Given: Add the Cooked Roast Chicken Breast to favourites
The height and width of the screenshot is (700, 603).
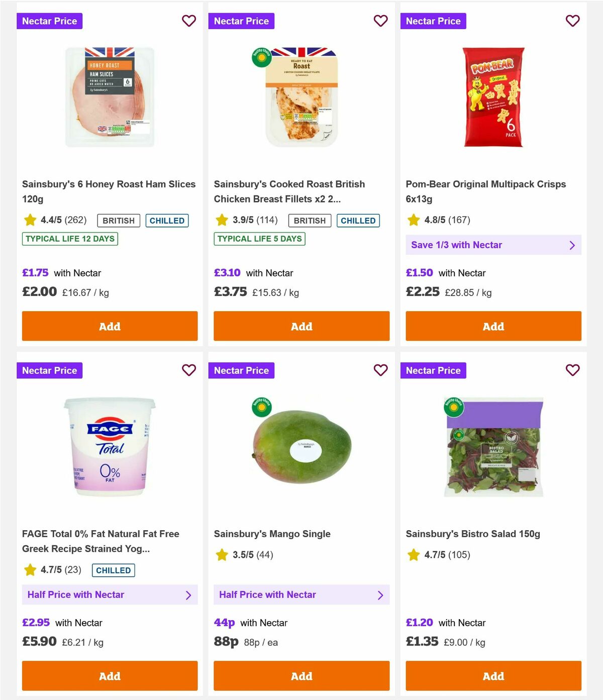Looking at the screenshot, I should [x=380, y=21].
